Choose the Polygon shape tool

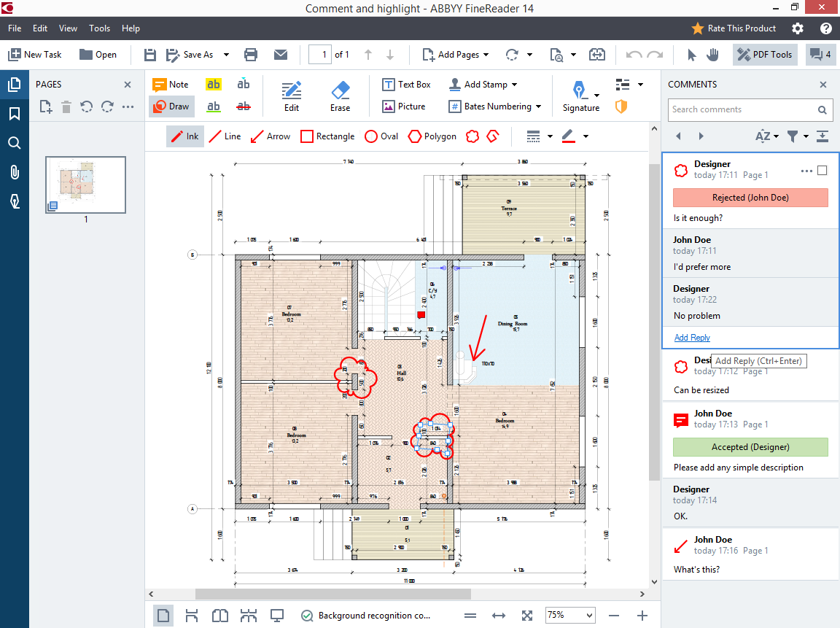[432, 136]
